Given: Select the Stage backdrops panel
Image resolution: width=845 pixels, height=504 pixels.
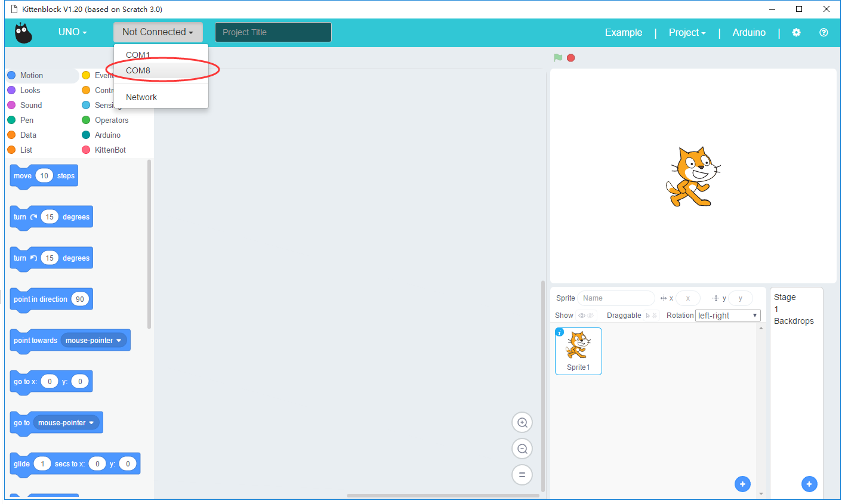Looking at the screenshot, I should 797,394.
